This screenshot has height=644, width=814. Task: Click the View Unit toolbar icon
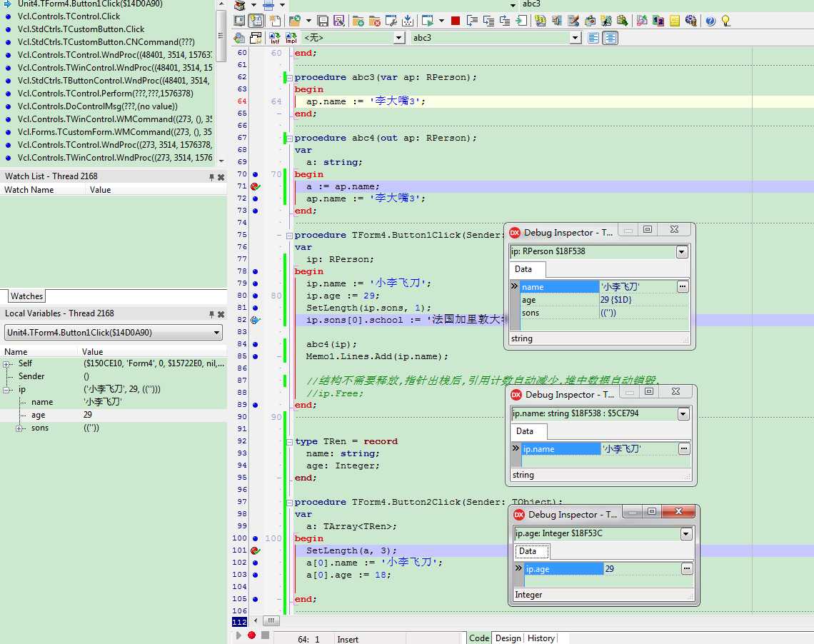tap(239, 21)
